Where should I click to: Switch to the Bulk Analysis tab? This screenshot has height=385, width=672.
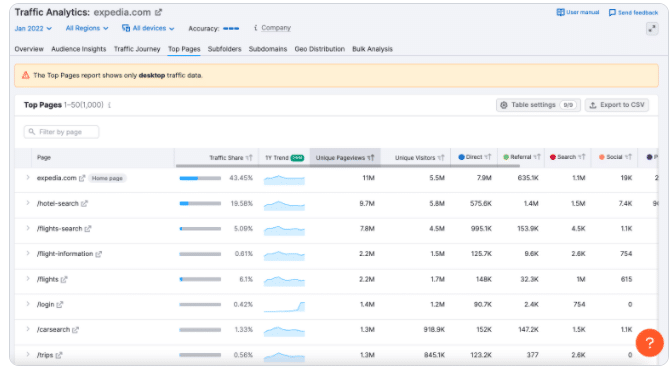tap(372, 49)
